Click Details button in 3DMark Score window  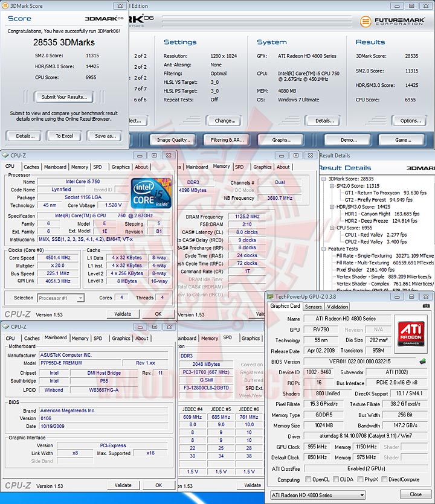(25, 136)
